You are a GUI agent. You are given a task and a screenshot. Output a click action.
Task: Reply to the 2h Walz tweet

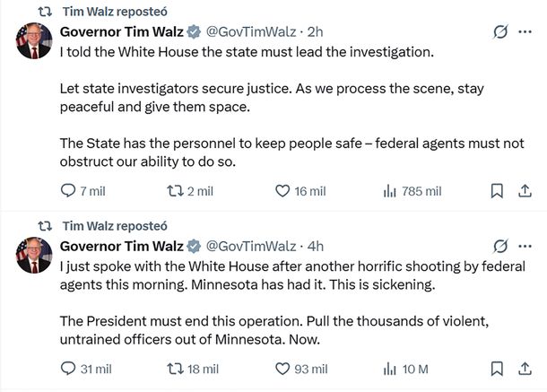pyautogui.click(x=68, y=191)
